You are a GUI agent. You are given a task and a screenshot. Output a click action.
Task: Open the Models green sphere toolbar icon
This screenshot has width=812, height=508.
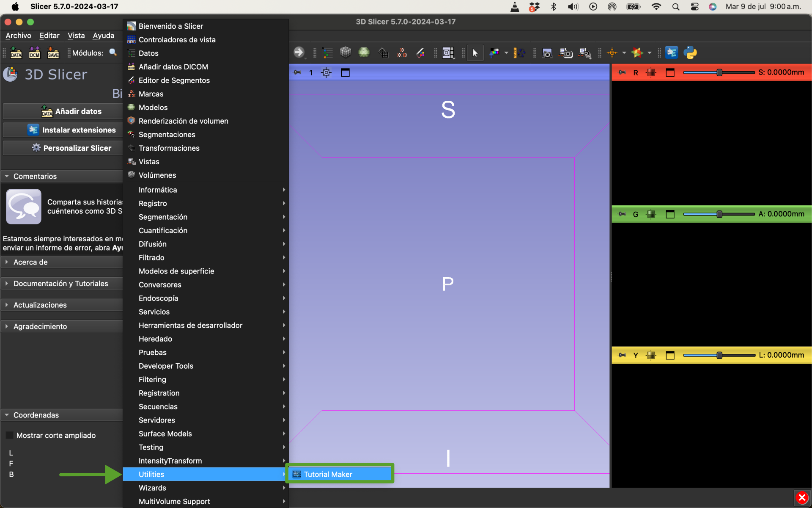364,52
